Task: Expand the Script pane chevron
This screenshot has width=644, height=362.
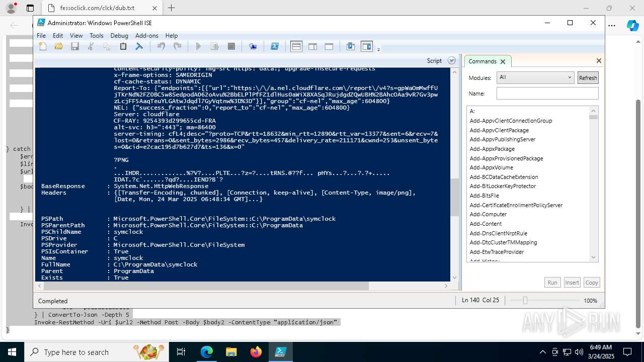Action: 452,60
